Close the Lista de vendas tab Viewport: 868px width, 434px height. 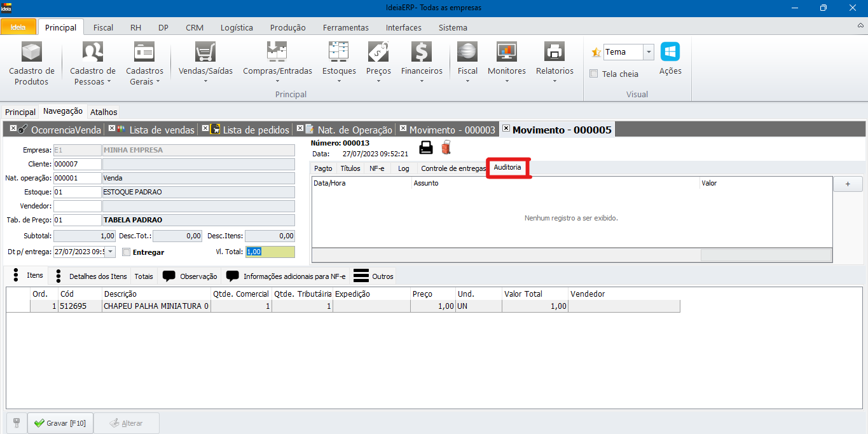pos(112,128)
